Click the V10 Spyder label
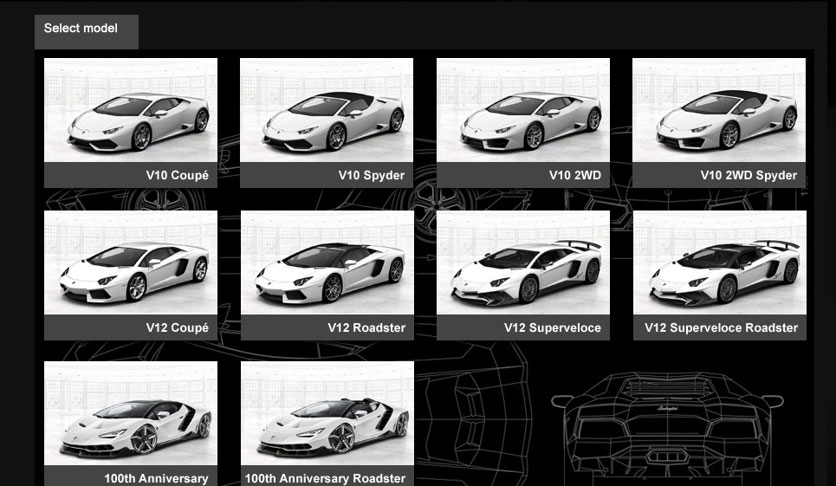 pos(371,175)
